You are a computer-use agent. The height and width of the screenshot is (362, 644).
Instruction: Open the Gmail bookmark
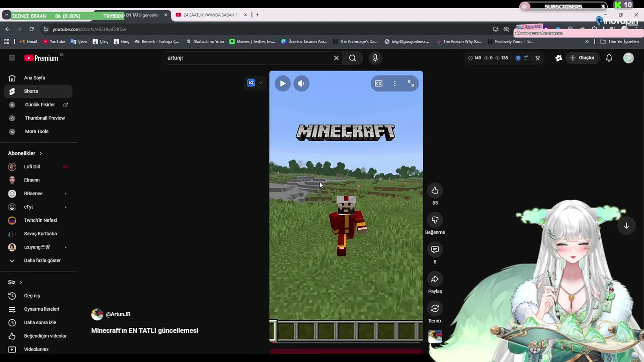point(28,42)
